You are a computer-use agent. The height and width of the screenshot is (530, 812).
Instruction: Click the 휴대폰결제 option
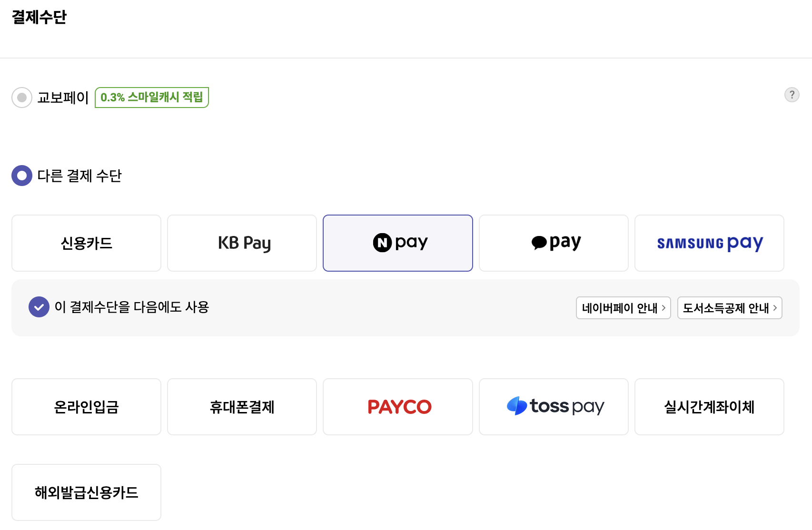click(x=242, y=407)
